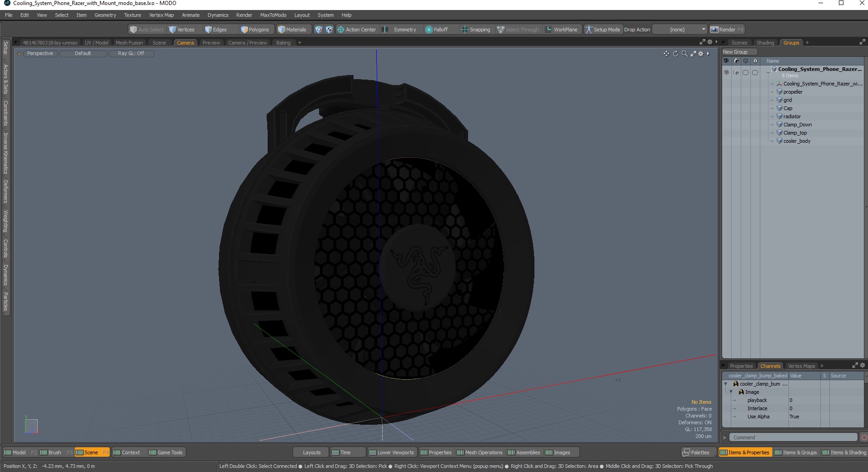Toggle Ray GL: Off in viewport
Screen dimensions: 868x472
131,53
